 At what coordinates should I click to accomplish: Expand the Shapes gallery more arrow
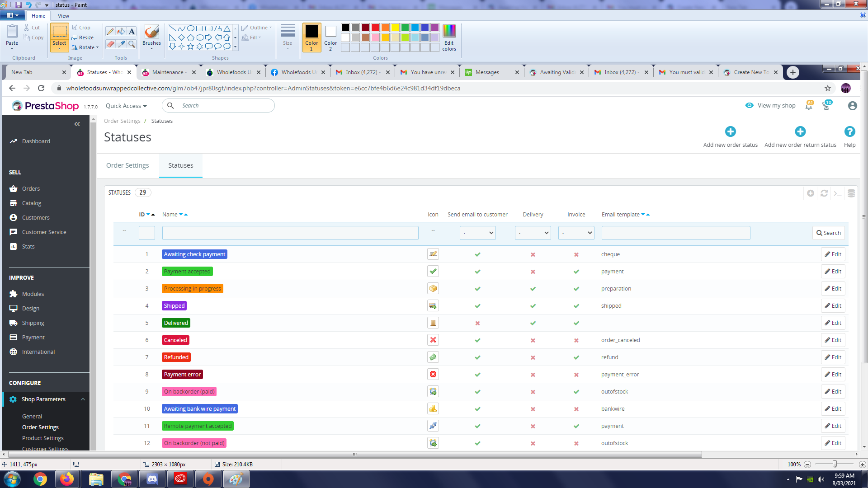(x=235, y=46)
